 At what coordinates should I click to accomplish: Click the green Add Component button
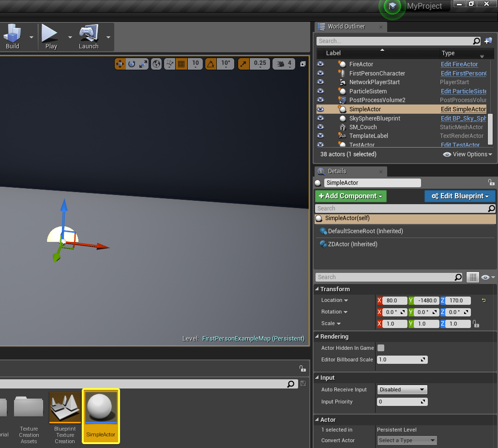point(350,196)
